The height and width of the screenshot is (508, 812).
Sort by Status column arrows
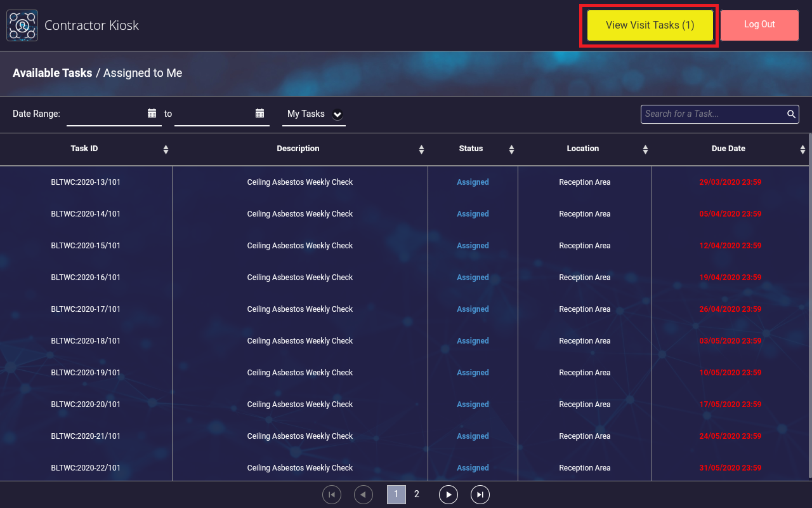(511, 149)
